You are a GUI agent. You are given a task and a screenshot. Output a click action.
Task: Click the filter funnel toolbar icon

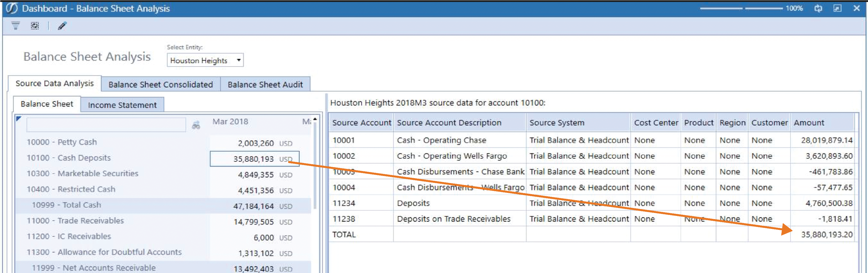(x=15, y=26)
